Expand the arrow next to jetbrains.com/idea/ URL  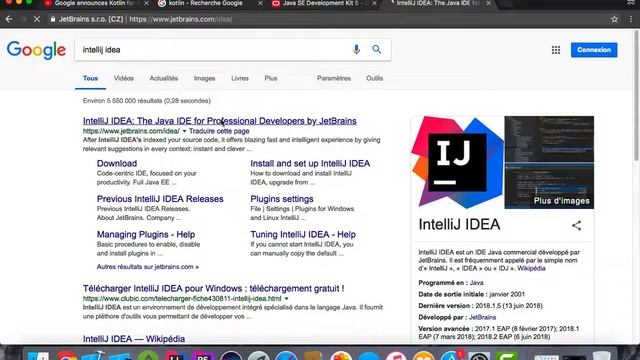[184, 131]
